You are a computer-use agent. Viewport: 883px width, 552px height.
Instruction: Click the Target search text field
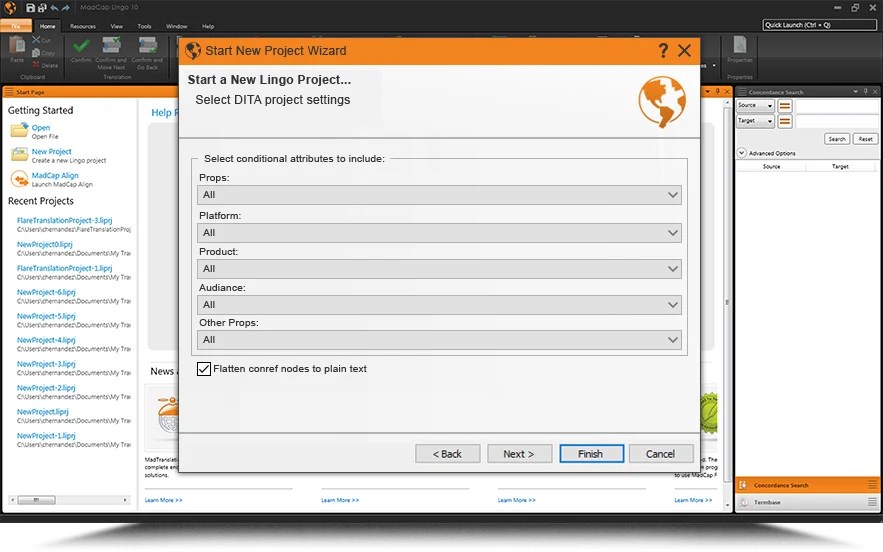pos(837,121)
